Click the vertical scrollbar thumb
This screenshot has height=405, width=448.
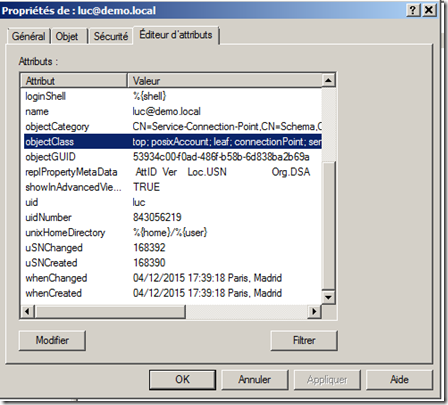coord(328,226)
